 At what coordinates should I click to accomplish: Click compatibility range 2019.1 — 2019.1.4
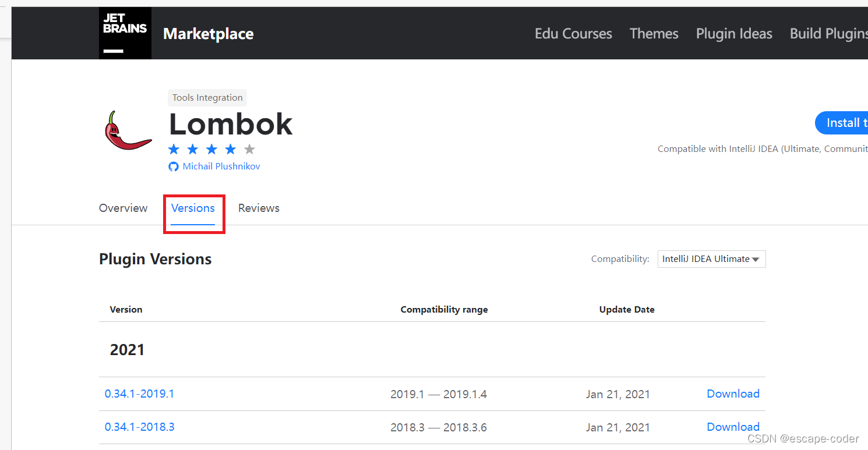pos(439,394)
